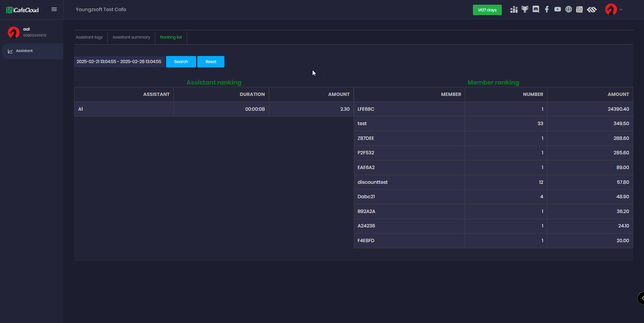Click the 1427 days license badge
The width and height of the screenshot is (644, 323).
pos(487,10)
